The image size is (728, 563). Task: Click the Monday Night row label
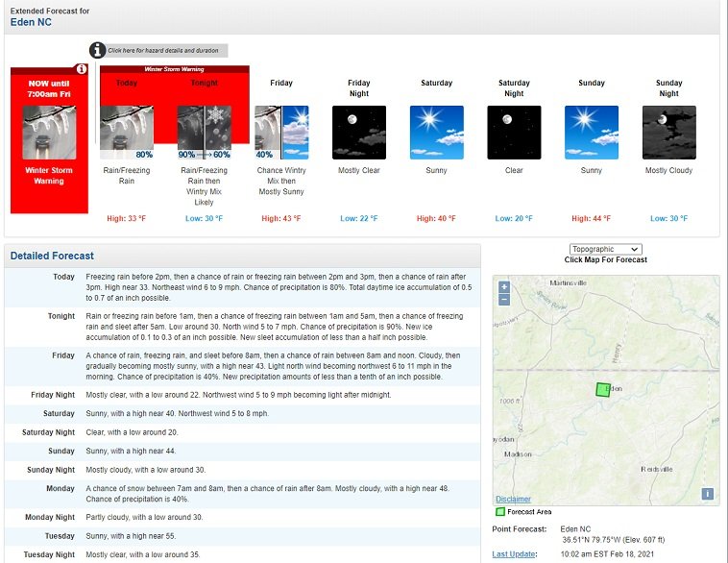(x=50, y=518)
